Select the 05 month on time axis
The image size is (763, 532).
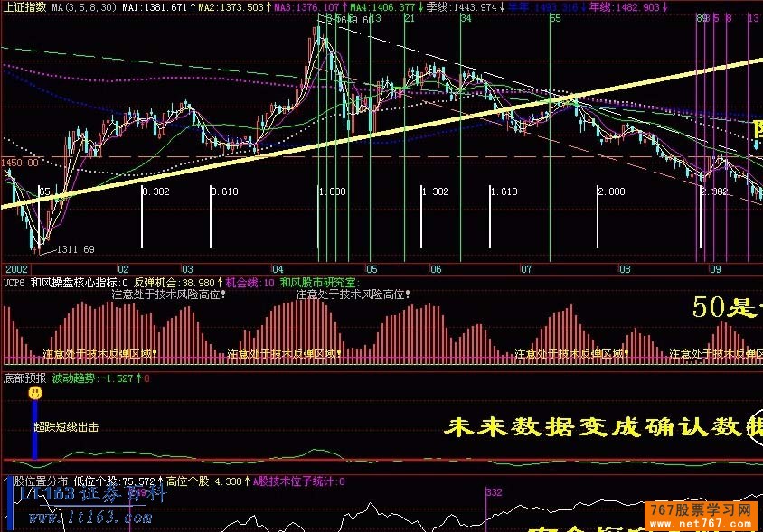click(372, 269)
